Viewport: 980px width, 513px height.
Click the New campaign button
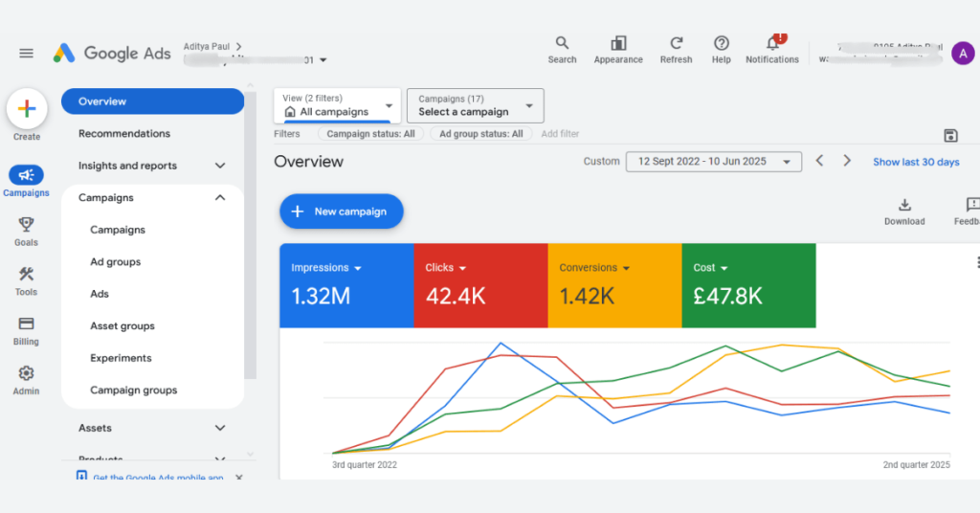pos(342,212)
